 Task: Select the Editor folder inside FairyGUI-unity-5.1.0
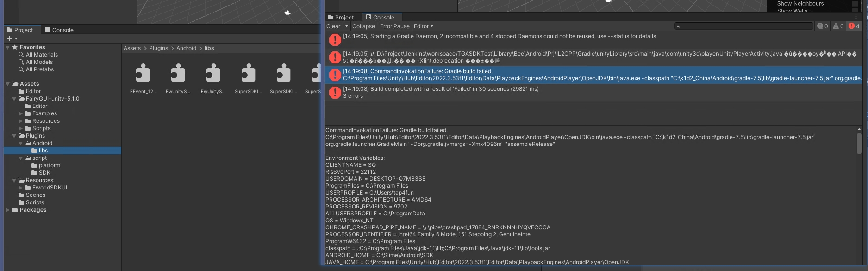[x=36, y=106]
